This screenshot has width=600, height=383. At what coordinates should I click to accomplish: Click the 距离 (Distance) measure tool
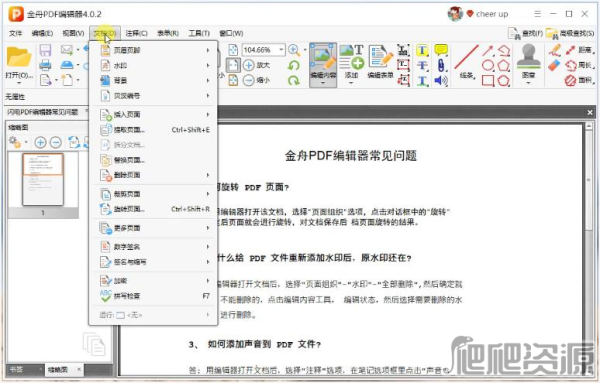tap(579, 50)
